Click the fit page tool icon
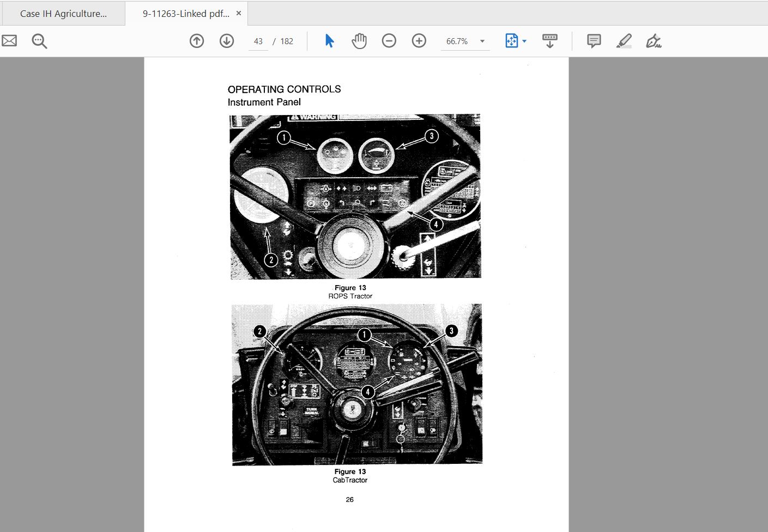Screen dimensions: 768x532 pos(511,41)
